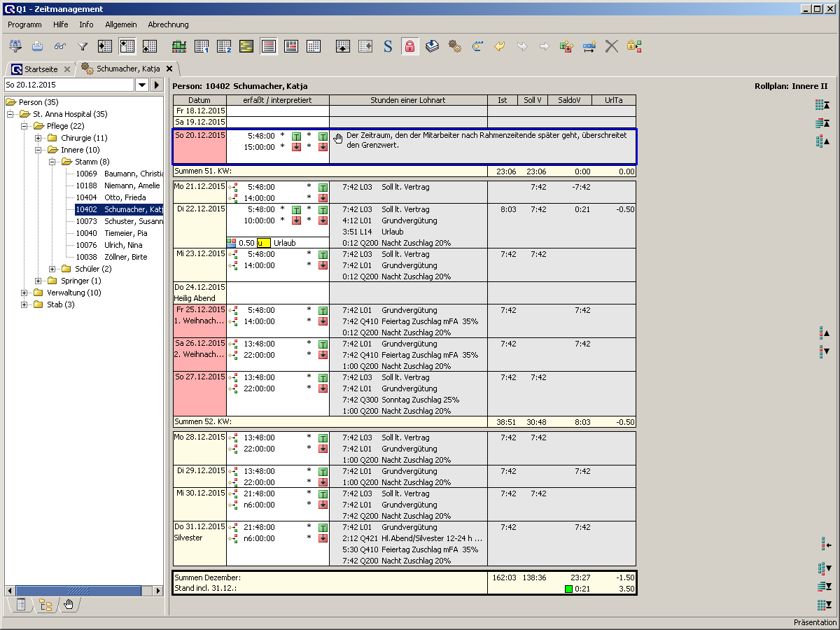Click the blue S toolbar icon
840x630 pixels.
point(388,47)
